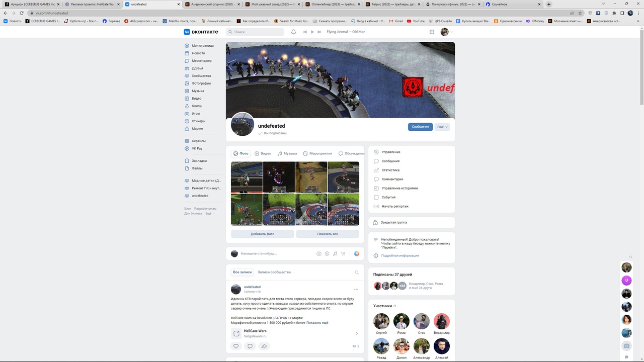Viewport: 644px width, 362px height.
Task: Expand the Ещё dropdown next to Сообщение
Action: pos(442,127)
